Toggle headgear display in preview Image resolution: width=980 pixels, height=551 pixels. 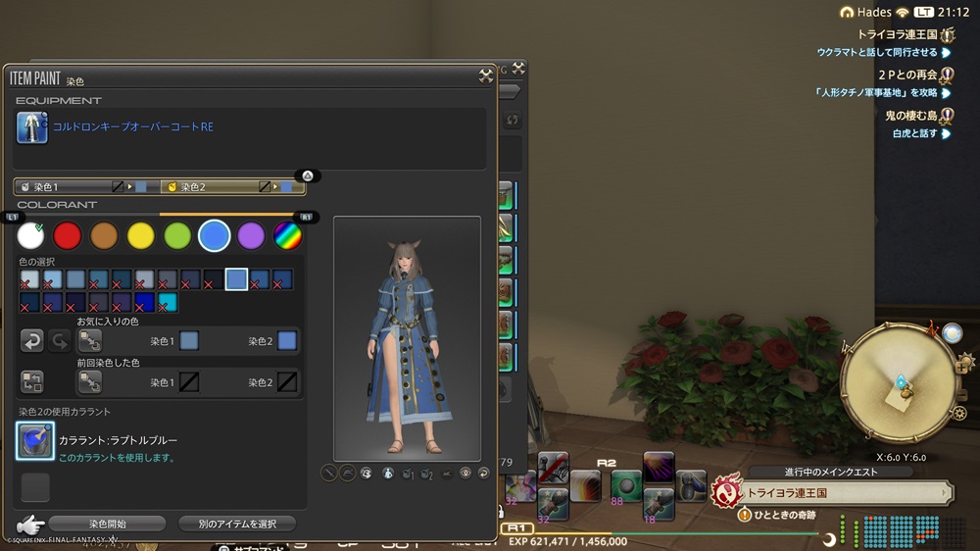[x=348, y=474]
